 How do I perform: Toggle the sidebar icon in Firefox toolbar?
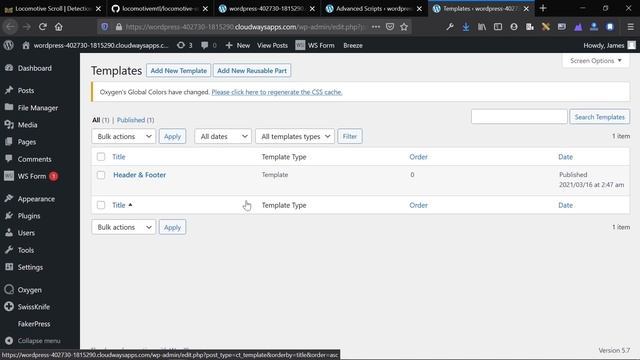click(498, 27)
